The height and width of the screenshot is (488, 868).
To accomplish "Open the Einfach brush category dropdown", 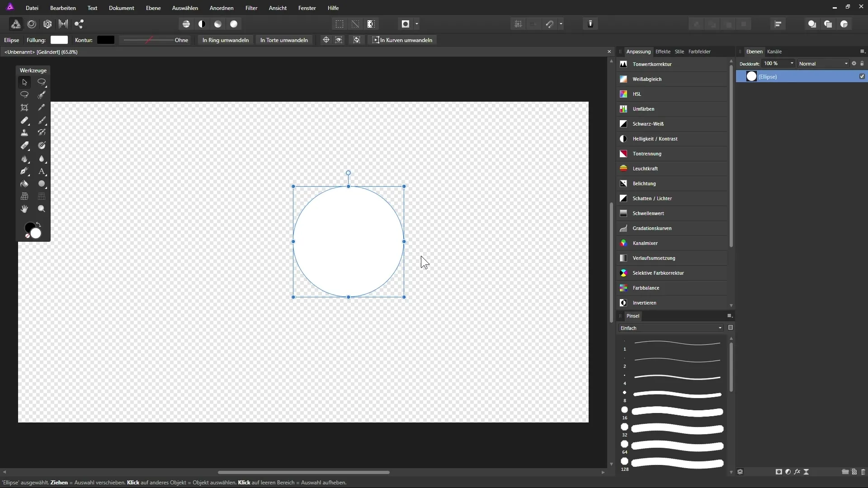I will [671, 328].
